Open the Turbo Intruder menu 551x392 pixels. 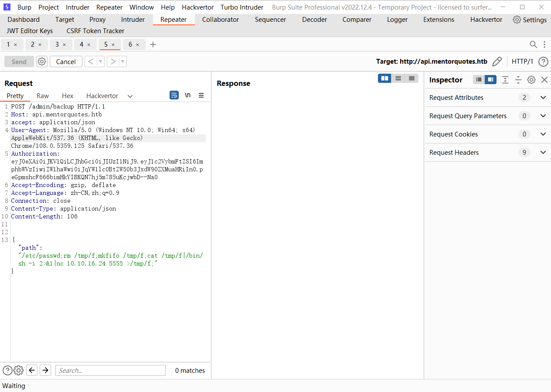[x=242, y=7]
